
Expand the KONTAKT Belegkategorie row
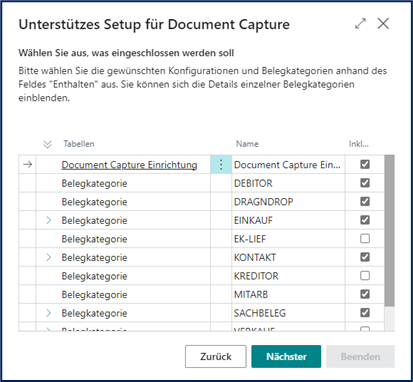[x=49, y=257]
